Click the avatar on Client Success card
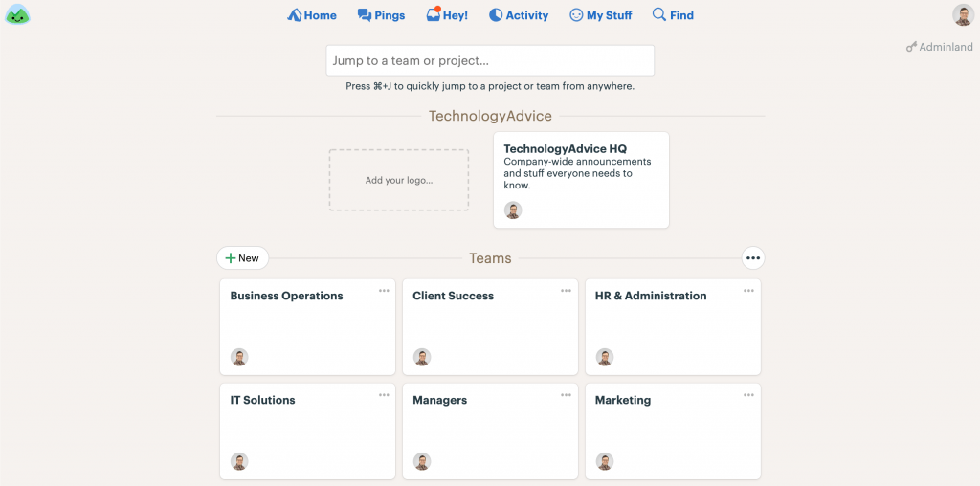The height and width of the screenshot is (486, 980). coord(422,357)
